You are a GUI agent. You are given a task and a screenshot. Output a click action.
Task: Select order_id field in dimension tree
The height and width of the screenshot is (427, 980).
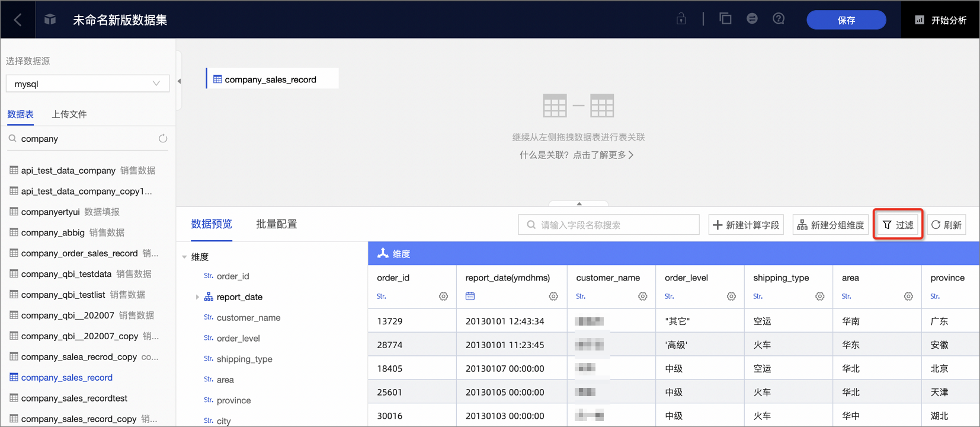click(x=233, y=276)
